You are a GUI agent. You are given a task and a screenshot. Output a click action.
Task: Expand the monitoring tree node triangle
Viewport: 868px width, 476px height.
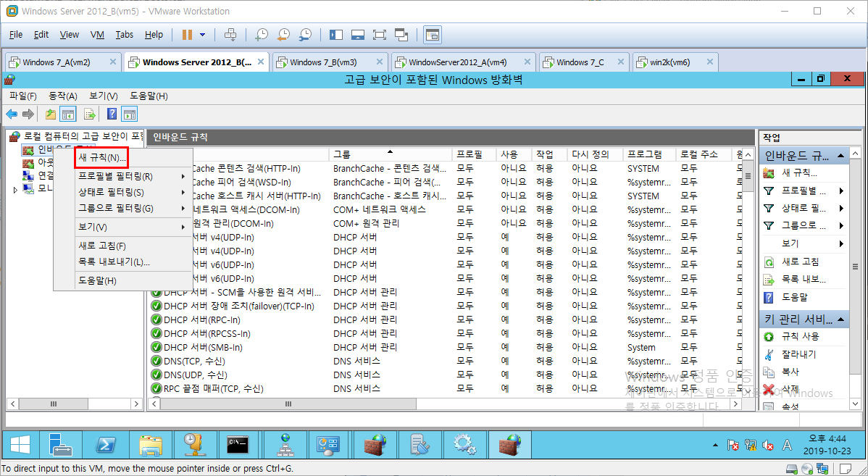[x=15, y=189]
